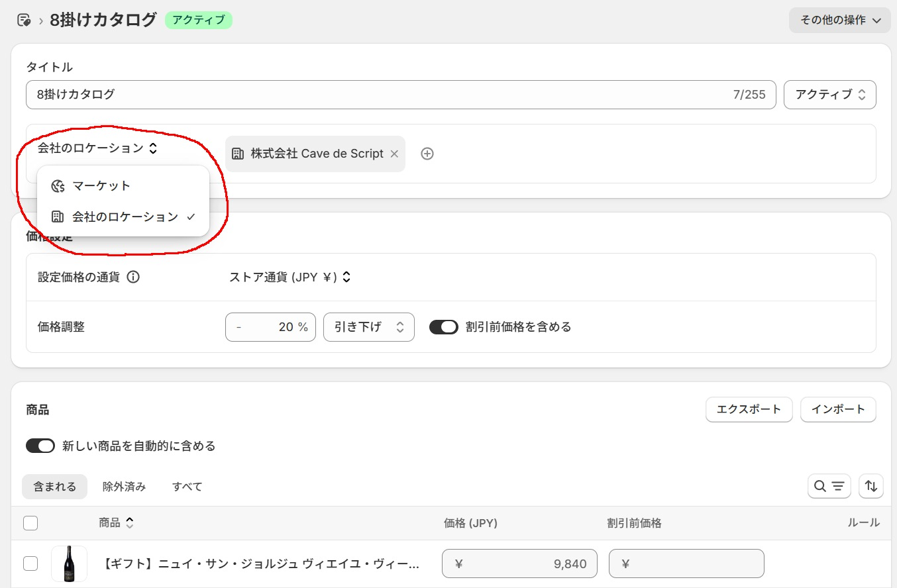Remove 株式会社 Cave de Script location chip
Viewport: 897px width, 588px height.
pos(394,154)
